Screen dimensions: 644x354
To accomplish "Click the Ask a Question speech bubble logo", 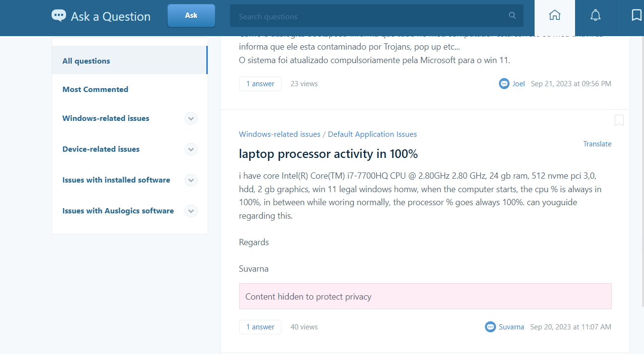I will point(59,16).
